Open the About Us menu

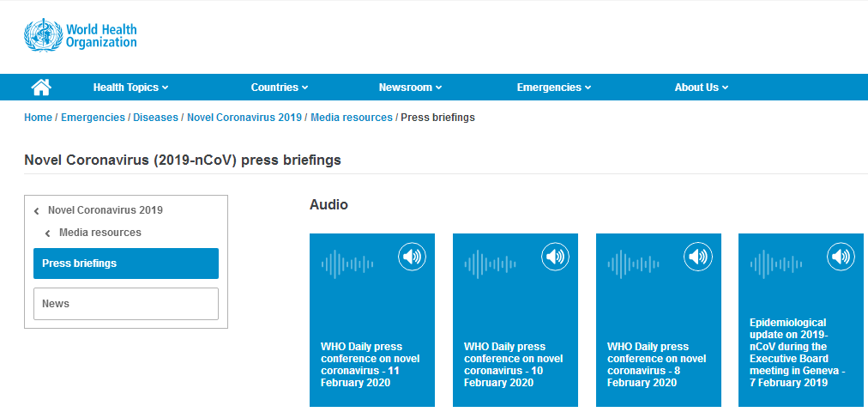pos(701,88)
